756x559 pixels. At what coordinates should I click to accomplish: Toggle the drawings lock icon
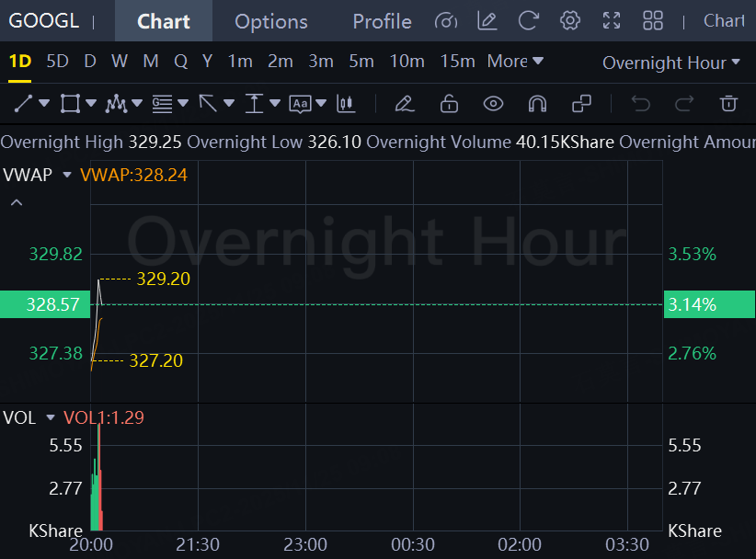click(449, 104)
